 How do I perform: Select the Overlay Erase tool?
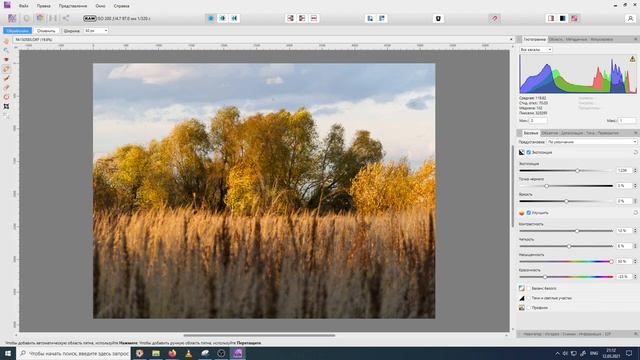click(x=6, y=88)
